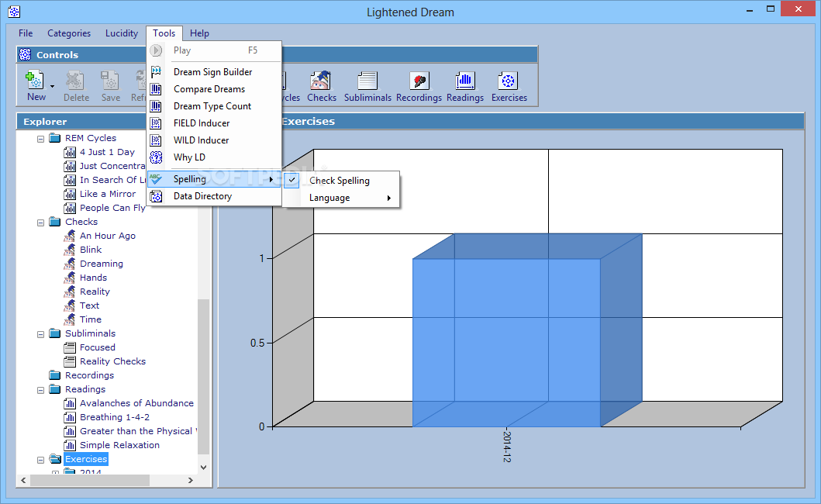Select the Text check item
The height and width of the screenshot is (504, 821).
tap(89, 306)
